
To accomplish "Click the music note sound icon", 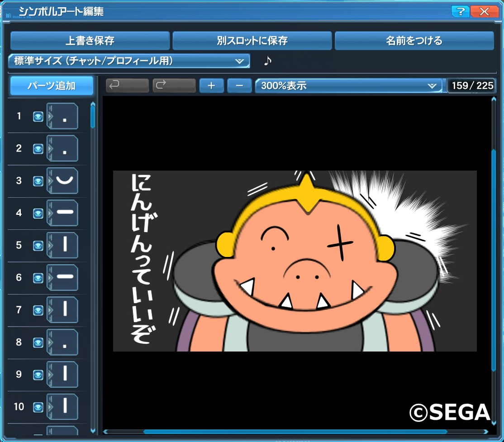I will point(267,61).
